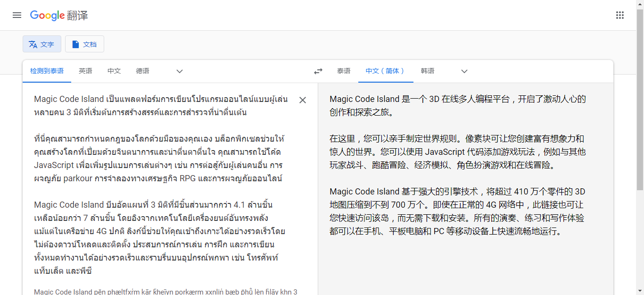
Task: Click the scrollbar up arrow
Action: click(640, 4)
